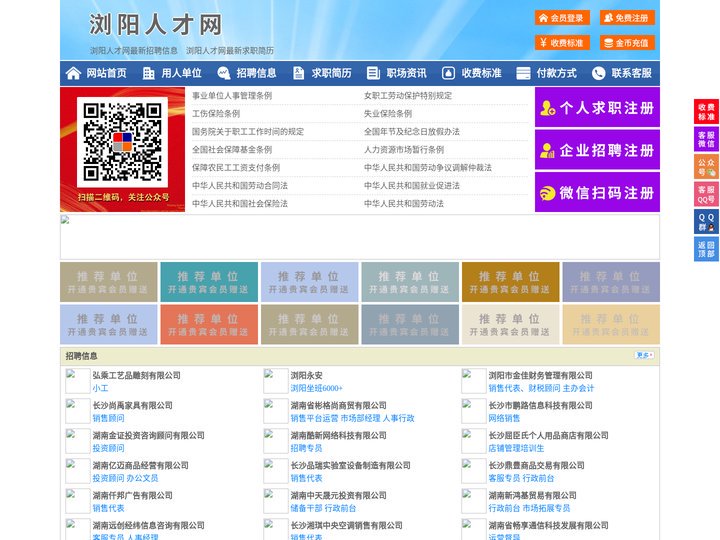Open company 湖南亿迈商品经营有限公司
This screenshot has width=720, height=540.
[x=141, y=465]
